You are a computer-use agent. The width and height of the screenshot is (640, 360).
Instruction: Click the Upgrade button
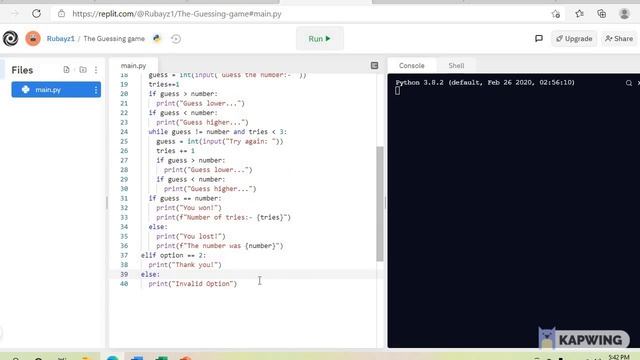(574, 38)
